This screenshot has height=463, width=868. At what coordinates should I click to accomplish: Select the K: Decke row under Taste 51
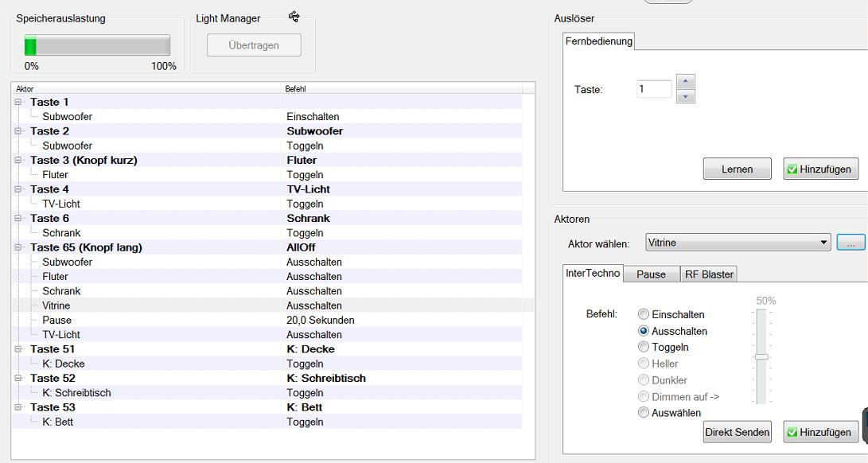pos(267,364)
